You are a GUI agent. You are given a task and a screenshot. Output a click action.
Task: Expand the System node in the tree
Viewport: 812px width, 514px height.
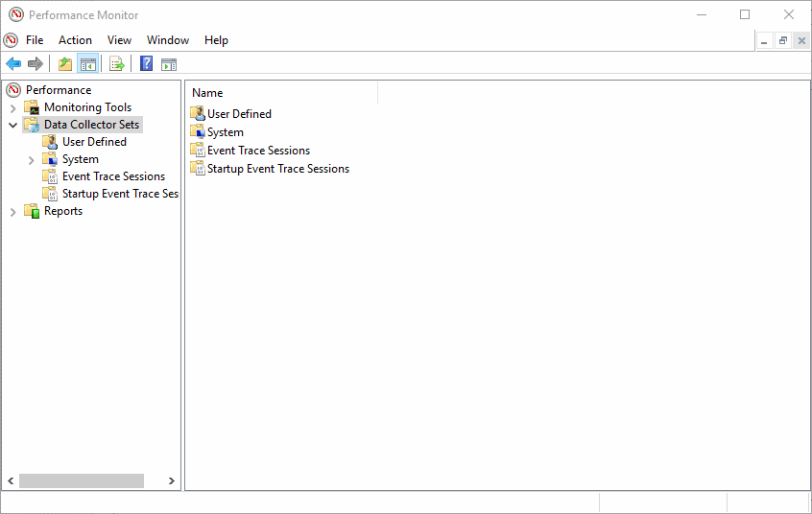coord(32,159)
